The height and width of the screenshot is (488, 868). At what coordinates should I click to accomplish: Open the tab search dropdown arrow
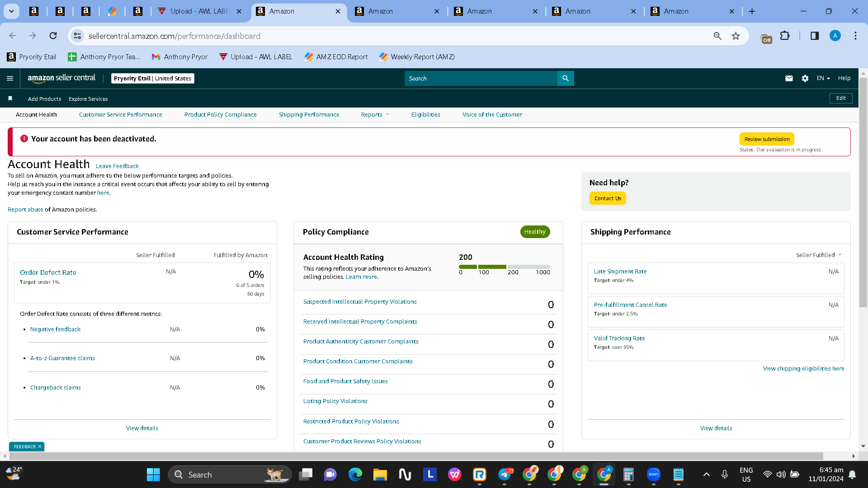click(x=12, y=11)
